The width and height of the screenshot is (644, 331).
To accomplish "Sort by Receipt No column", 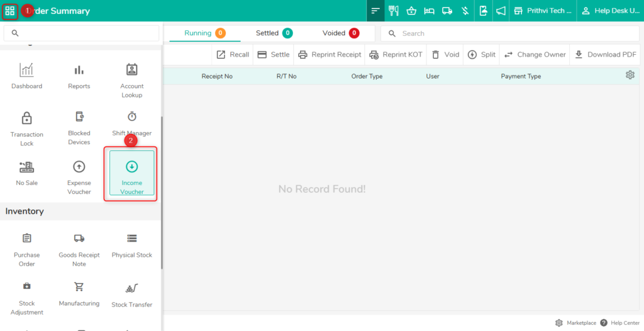I will 217,77.
